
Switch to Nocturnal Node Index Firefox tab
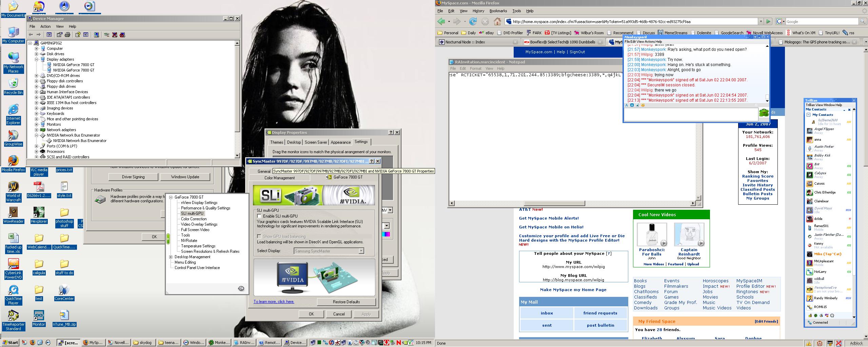pyautogui.click(x=477, y=42)
